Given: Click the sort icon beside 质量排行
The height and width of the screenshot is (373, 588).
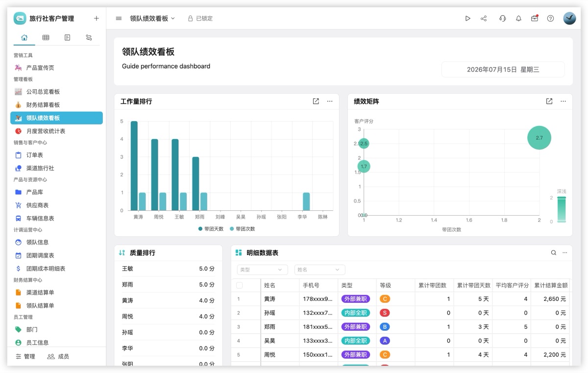Looking at the screenshot, I should [122, 253].
